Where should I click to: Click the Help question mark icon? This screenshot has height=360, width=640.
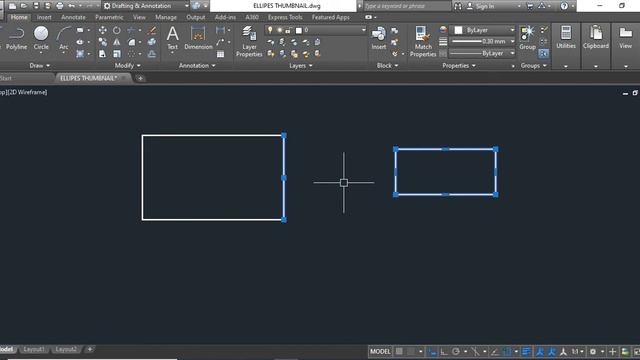[564, 6]
